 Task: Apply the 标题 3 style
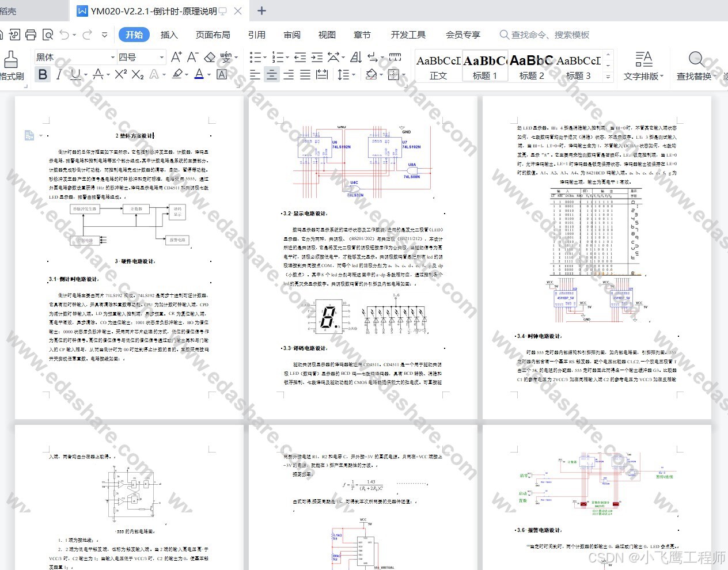tap(578, 67)
